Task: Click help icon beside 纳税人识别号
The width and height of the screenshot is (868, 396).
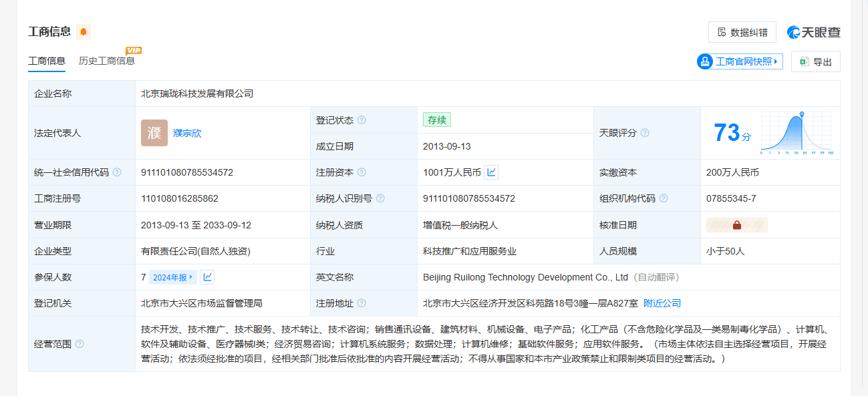Action: 380,198
